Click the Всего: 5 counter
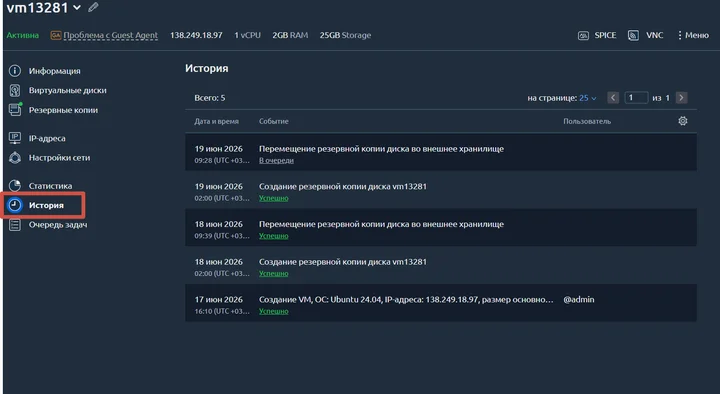 (x=209, y=98)
